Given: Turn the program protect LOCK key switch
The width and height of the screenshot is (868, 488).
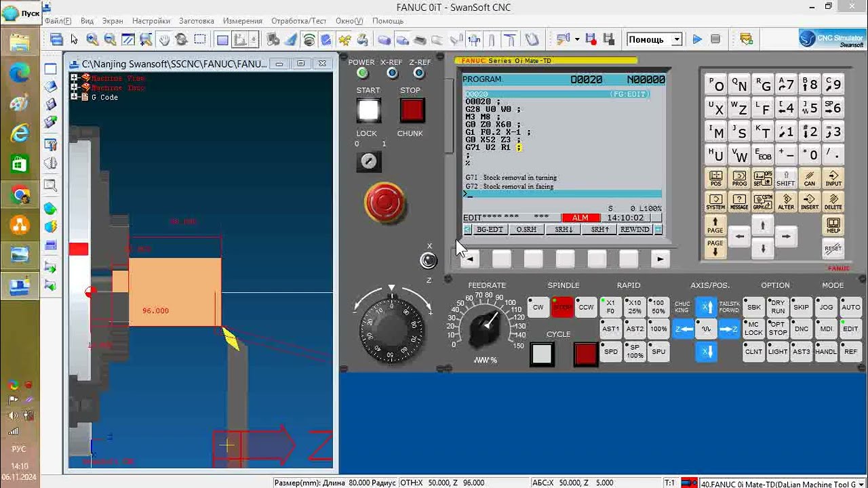Looking at the screenshot, I should point(369,161).
